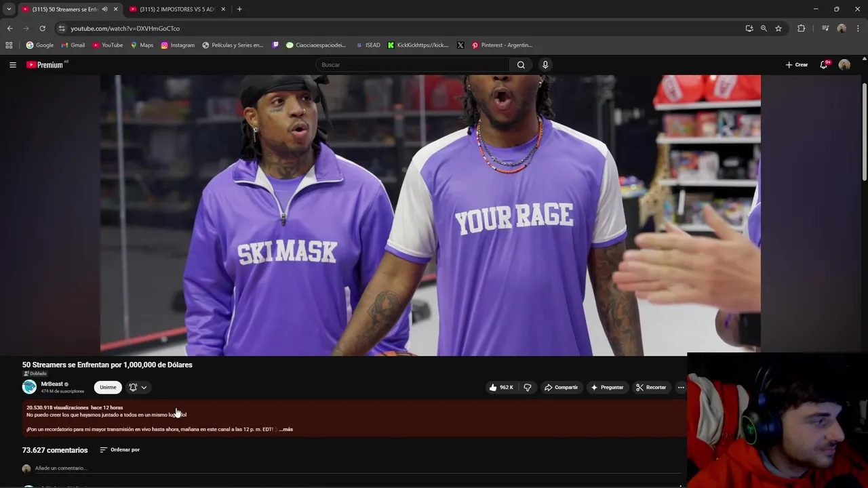Open the Instagram bookmark
This screenshot has width=868, height=488.
(178, 45)
